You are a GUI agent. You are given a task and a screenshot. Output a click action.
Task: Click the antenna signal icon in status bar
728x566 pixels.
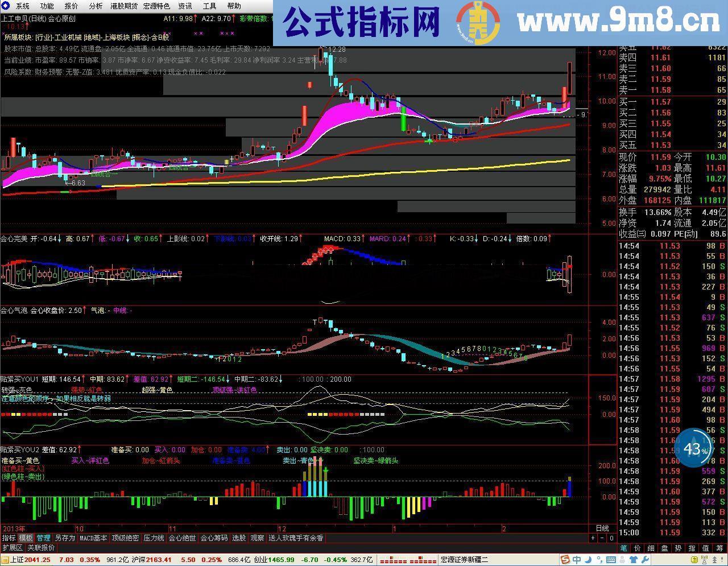pos(704,561)
